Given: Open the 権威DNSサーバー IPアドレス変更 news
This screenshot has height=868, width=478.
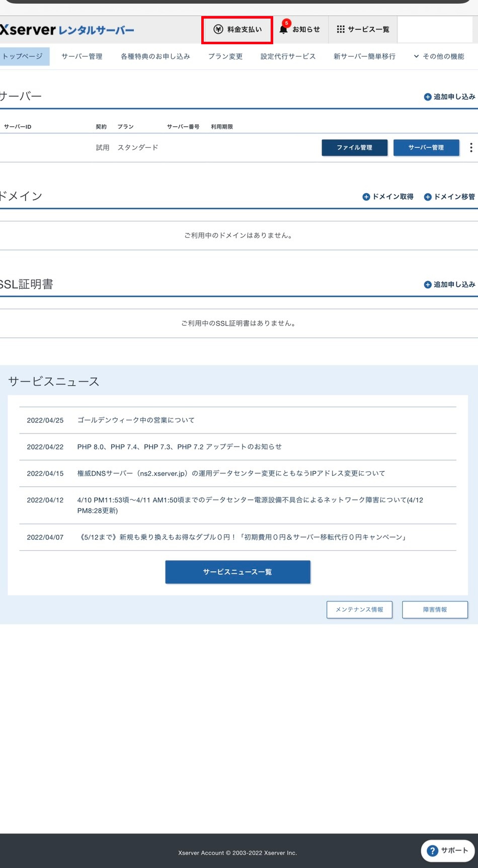Looking at the screenshot, I should coord(231,473).
